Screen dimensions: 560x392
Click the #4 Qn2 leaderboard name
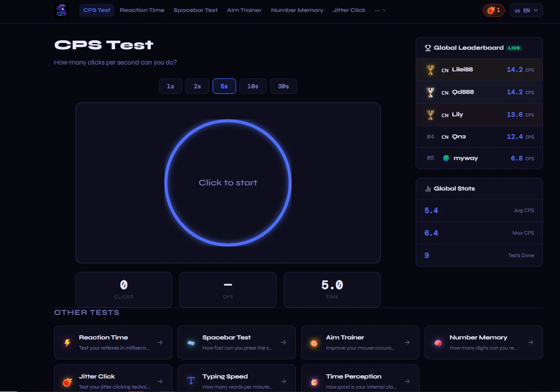pyautogui.click(x=459, y=137)
